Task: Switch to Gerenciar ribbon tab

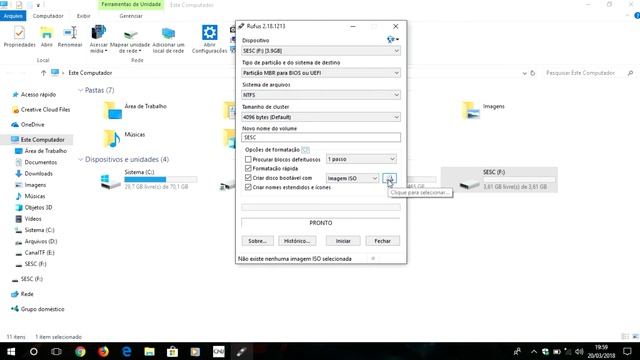Action: [131, 16]
